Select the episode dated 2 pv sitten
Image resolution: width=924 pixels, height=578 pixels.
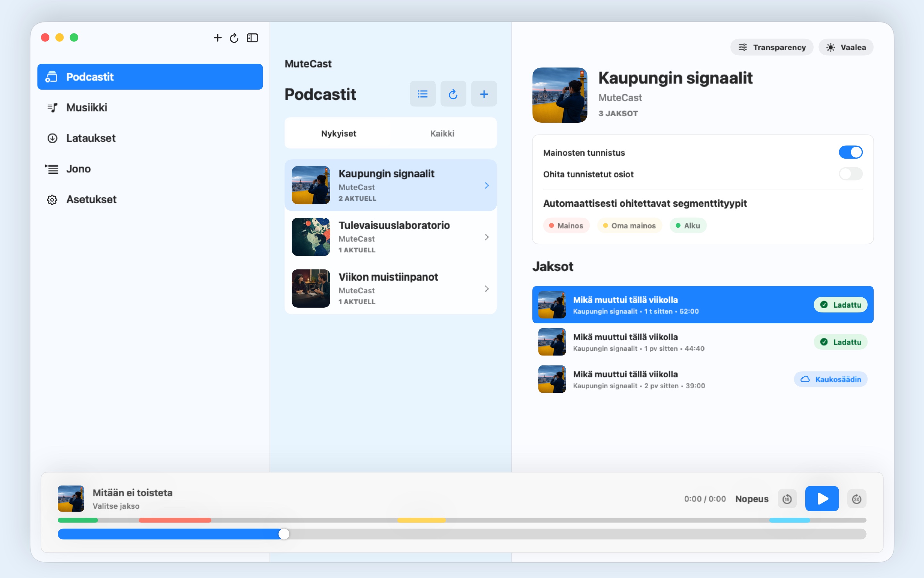point(703,379)
